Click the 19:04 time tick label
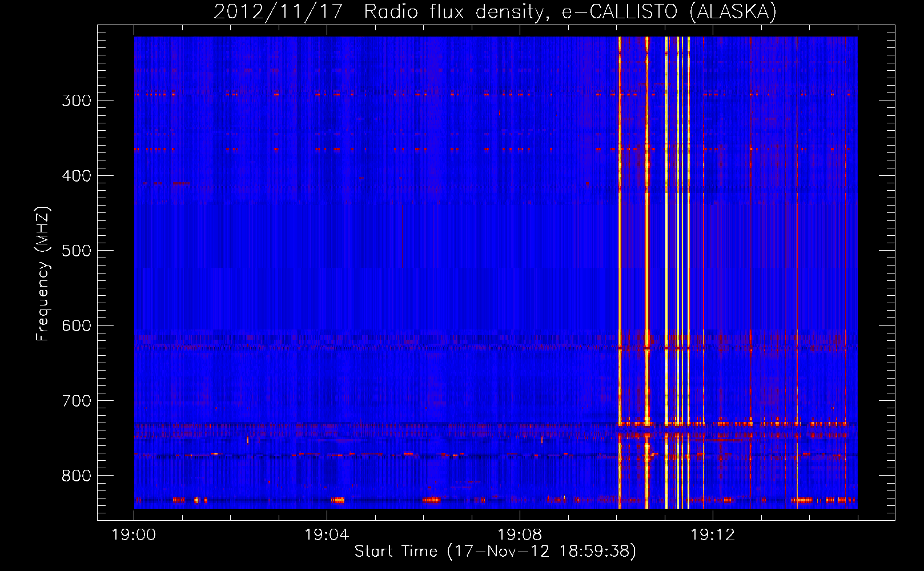The height and width of the screenshot is (571, 924). point(327,535)
